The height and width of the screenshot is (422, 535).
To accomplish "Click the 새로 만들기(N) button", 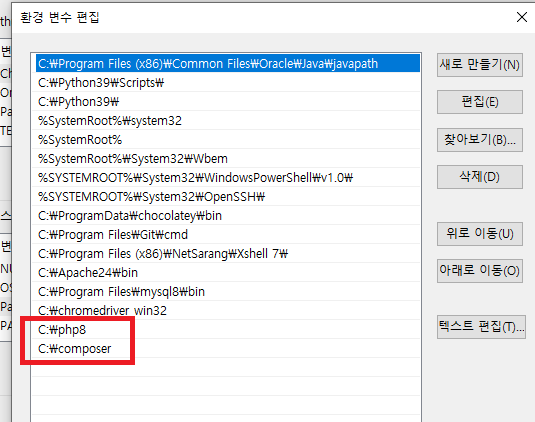I will 479,64.
